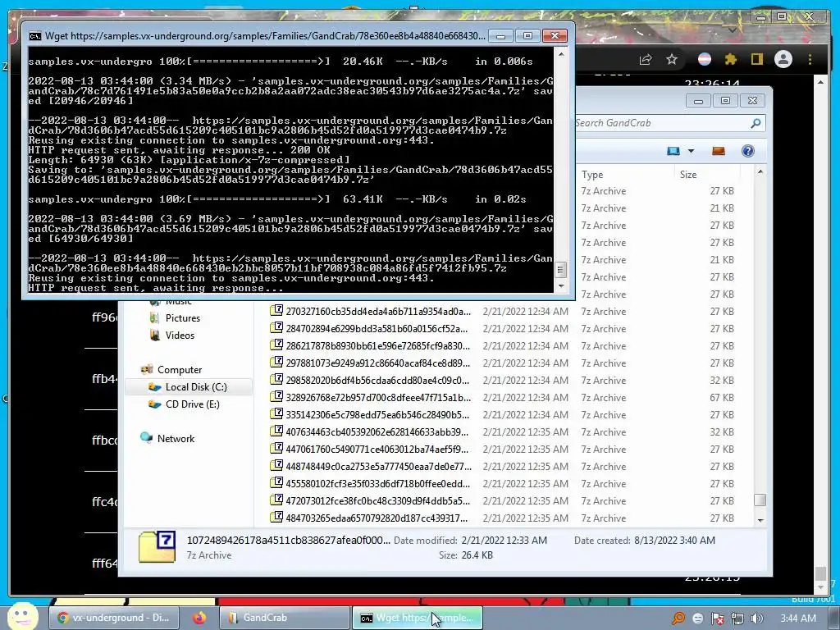This screenshot has width=840, height=630.
Task: Click the share page icon in Chrome toolbar
Action: tap(646, 59)
